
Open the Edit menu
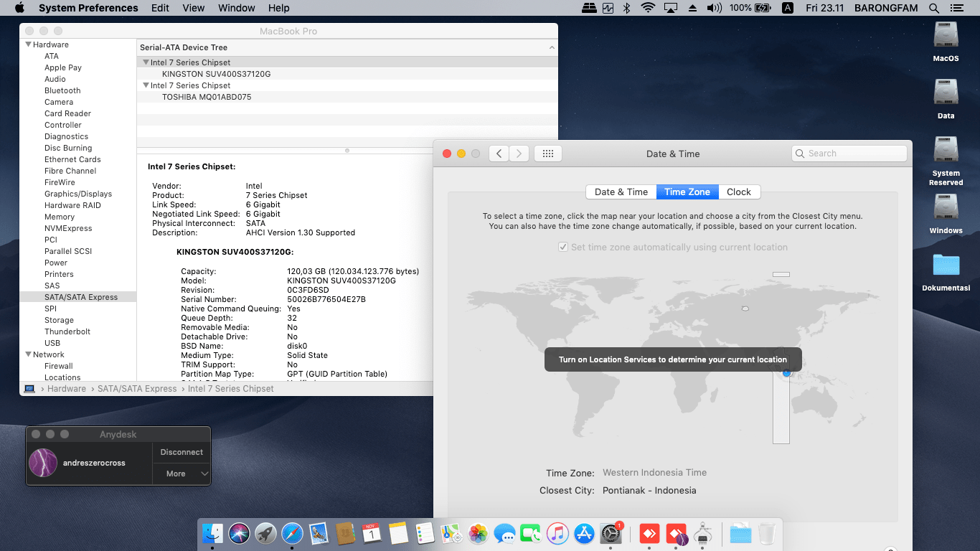(160, 8)
